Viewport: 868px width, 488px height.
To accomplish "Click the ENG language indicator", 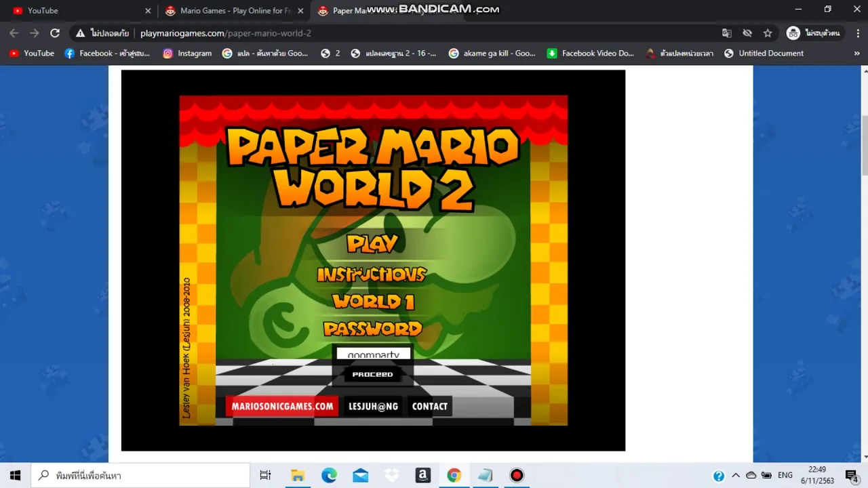I will pyautogui.click(x=785, y=475).
